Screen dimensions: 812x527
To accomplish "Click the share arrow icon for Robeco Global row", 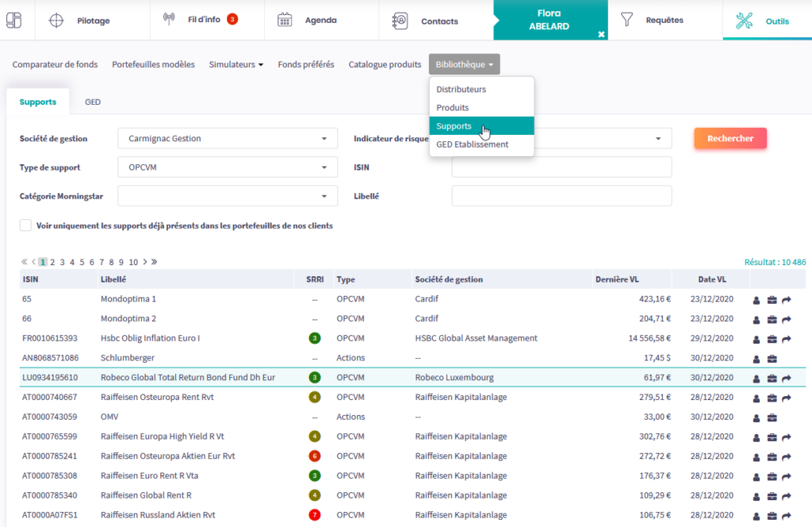I will tap(787, 379).
